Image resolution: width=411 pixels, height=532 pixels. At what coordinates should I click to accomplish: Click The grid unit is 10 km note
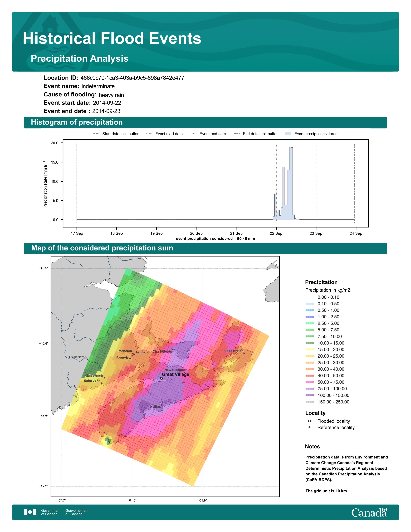[327, 491]
